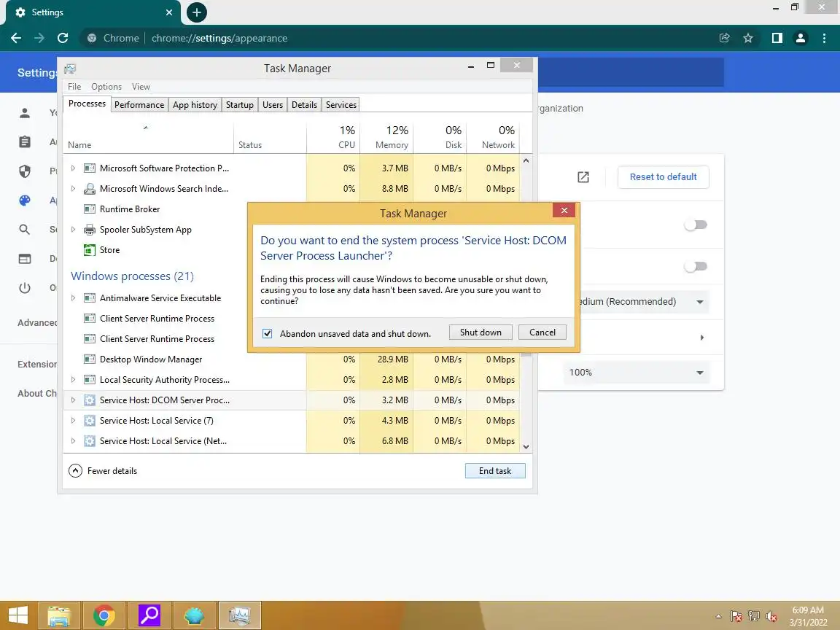Open the purple search app on taskbar
Viewport: 840px width, 630px height.
tap(149, 615)
